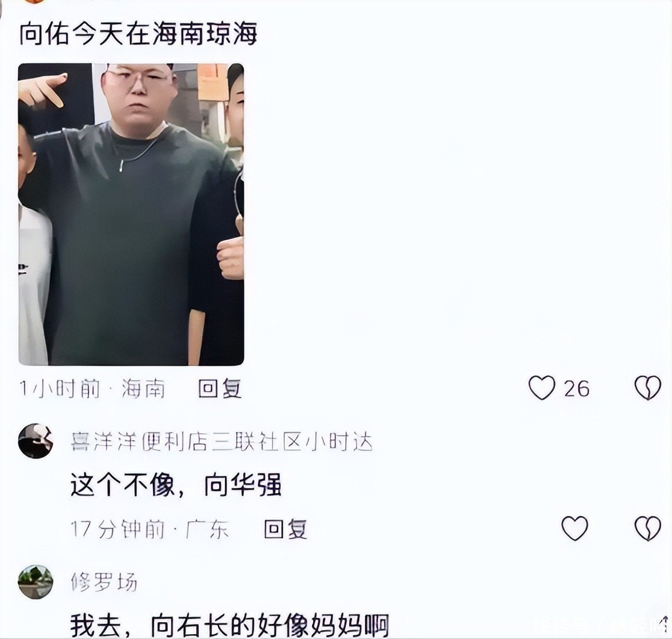
Task: Open 喜洋洋便利店 user's avatar
Action: click(36, 441)
